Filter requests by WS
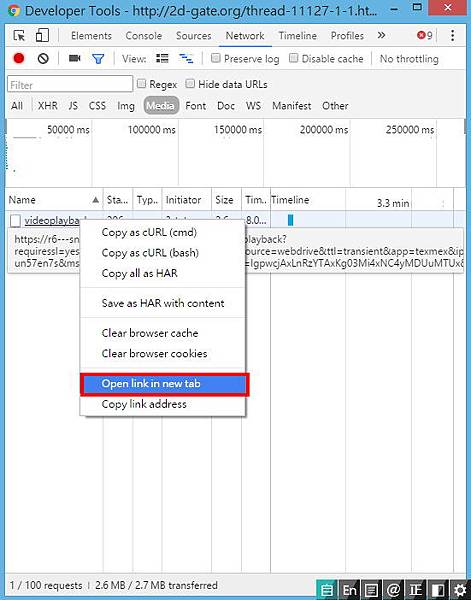471x600 pixels. click(253, 106)
